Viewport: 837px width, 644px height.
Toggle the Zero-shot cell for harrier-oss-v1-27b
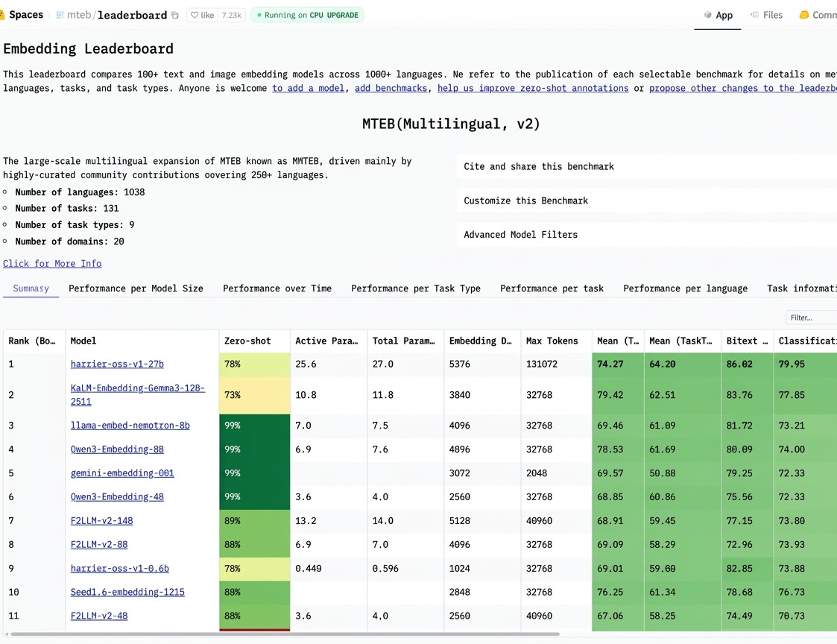coord(254,364)
